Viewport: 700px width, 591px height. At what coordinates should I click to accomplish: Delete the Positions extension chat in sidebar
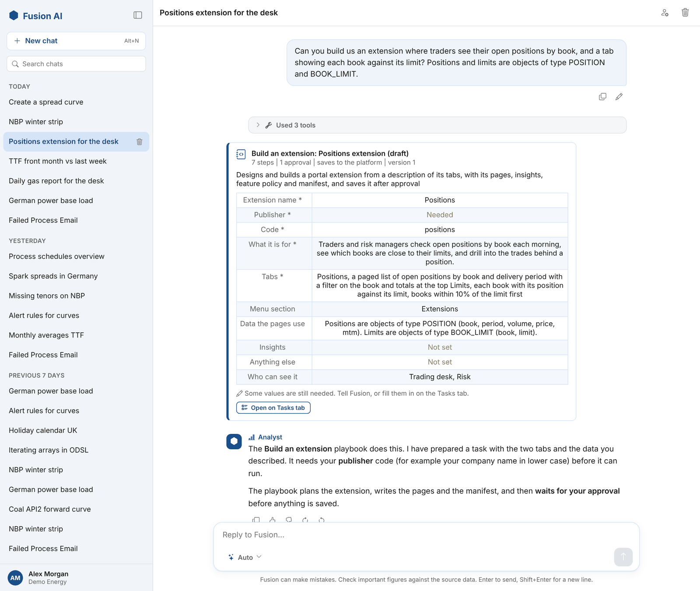[x=140, y=142]
